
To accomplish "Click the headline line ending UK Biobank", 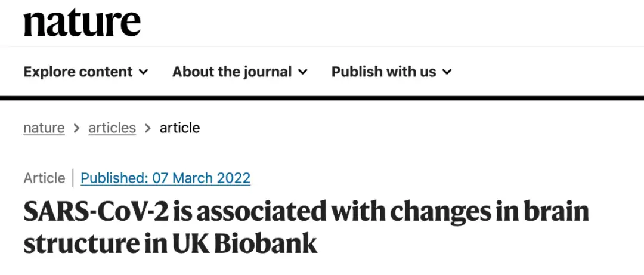I will pyautogui.click(x=171, y=244).
